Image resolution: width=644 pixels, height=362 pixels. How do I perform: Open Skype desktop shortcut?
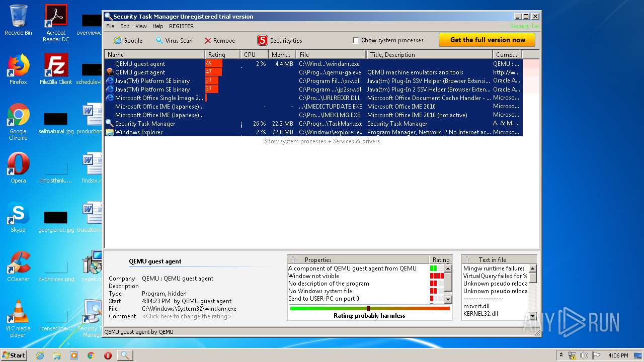[18, 217]
